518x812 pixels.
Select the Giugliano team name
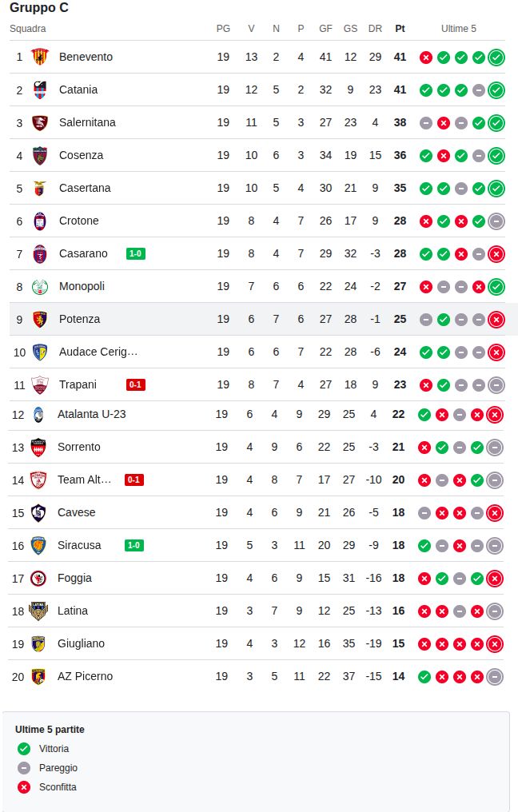81,643
